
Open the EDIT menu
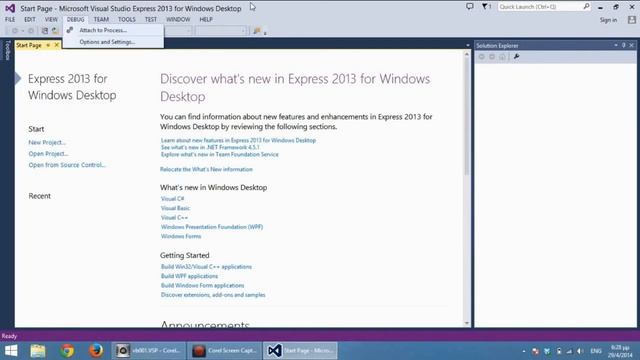point(30,19)
